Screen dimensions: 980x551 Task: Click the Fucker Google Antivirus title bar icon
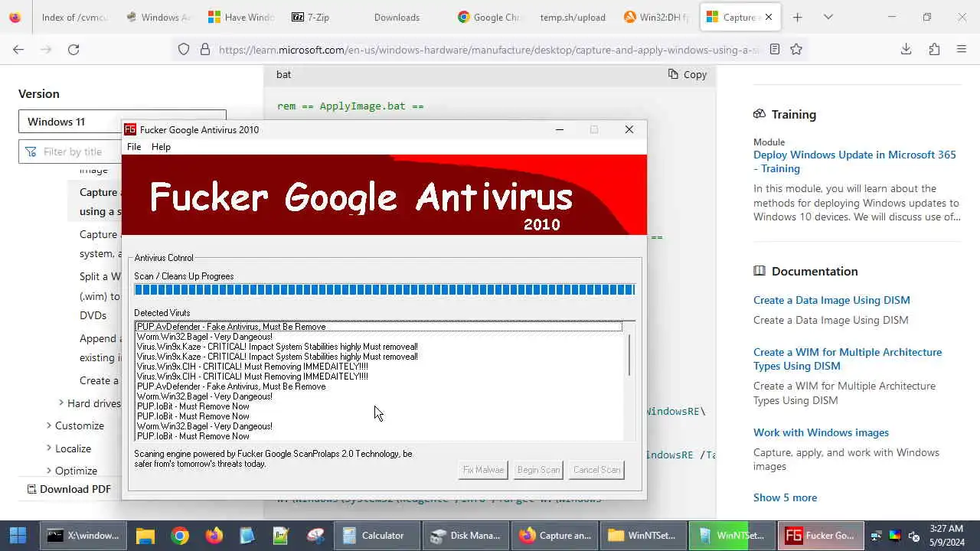click(x=130, y=129)
